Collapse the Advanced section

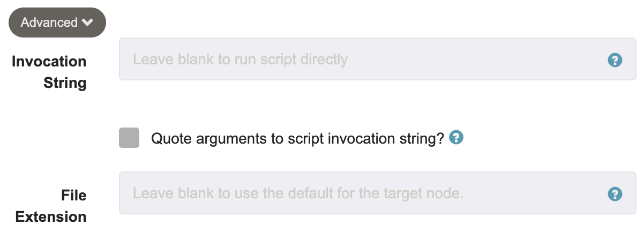(57, 23)
